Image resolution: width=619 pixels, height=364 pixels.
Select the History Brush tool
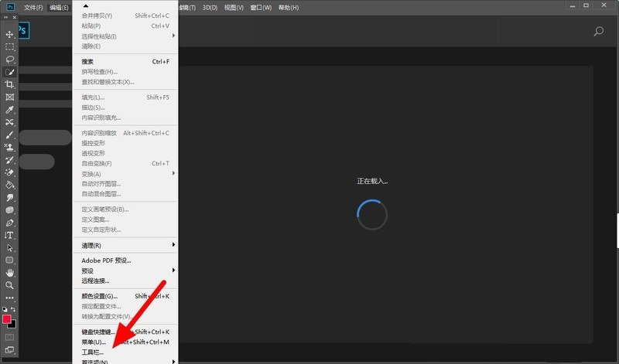[x=9, y=160]
